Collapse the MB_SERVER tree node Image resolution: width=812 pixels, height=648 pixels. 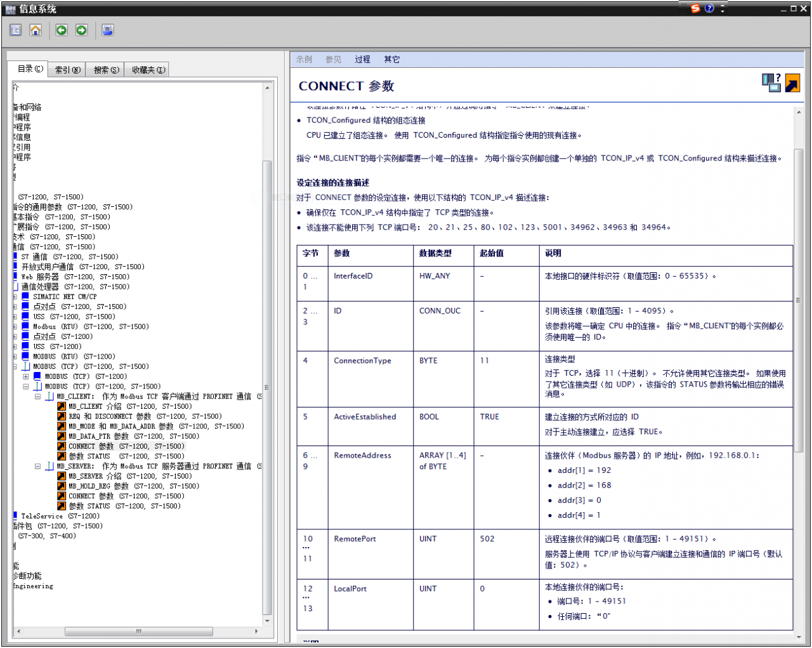click(37, 466)
